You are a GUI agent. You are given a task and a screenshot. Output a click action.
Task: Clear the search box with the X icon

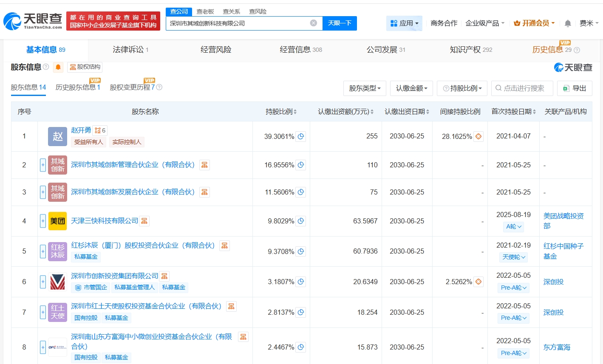tap(314, 23)
